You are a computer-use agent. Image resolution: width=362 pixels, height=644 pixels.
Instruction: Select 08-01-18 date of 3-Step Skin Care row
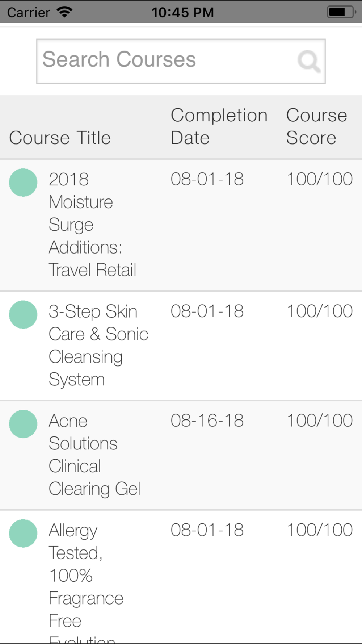(207, 311)
